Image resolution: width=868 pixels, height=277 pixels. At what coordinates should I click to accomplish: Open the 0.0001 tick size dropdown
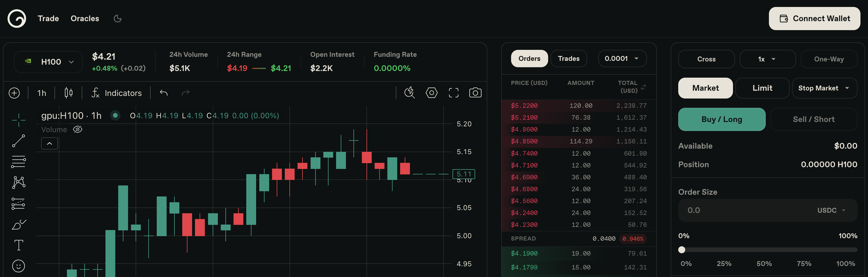[622, 58]
